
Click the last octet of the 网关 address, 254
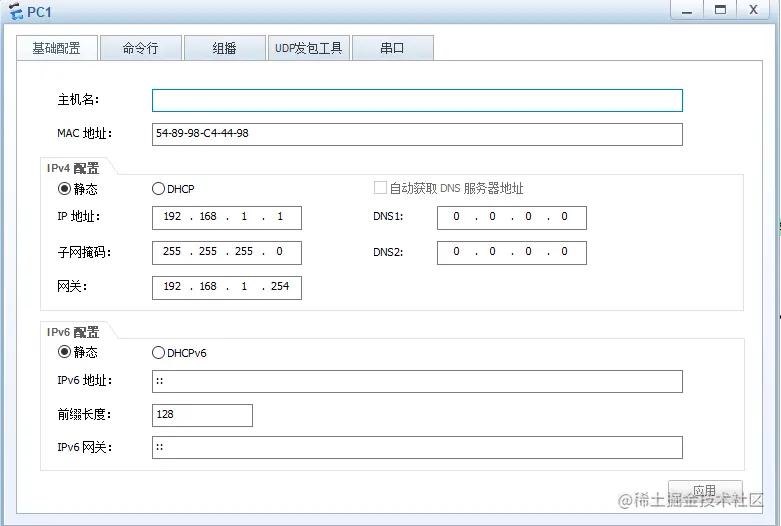(280, 286)
